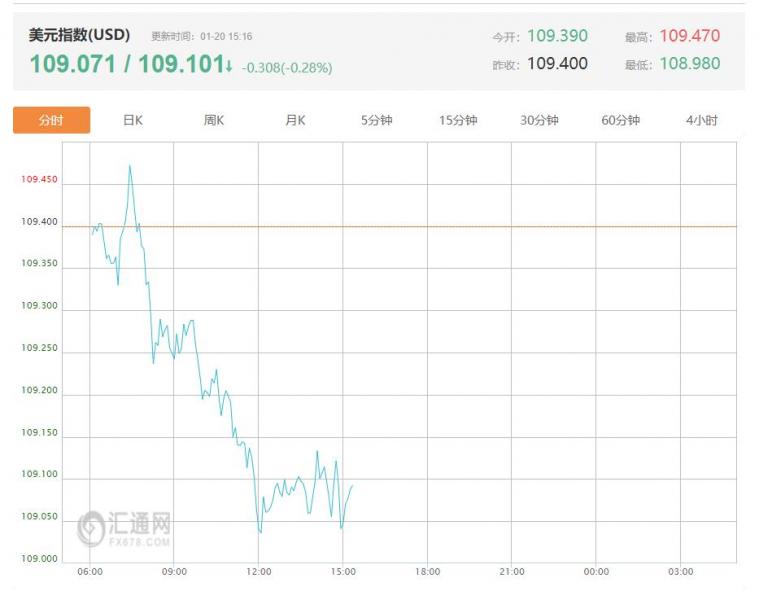View the 60分钟 chart tab
The width and height of the screenshot is (759, 600).
coord(620,120)
